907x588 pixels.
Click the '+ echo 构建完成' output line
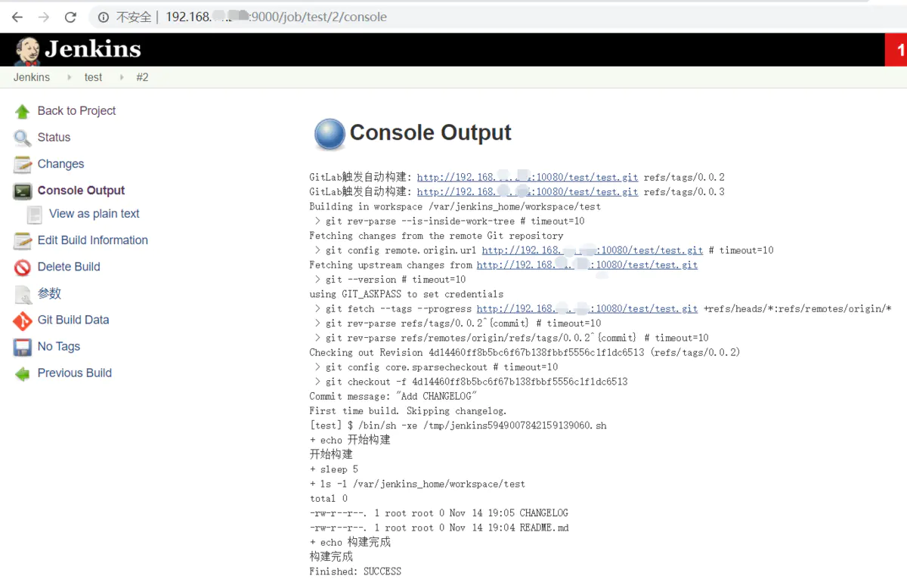click(350, 543)
